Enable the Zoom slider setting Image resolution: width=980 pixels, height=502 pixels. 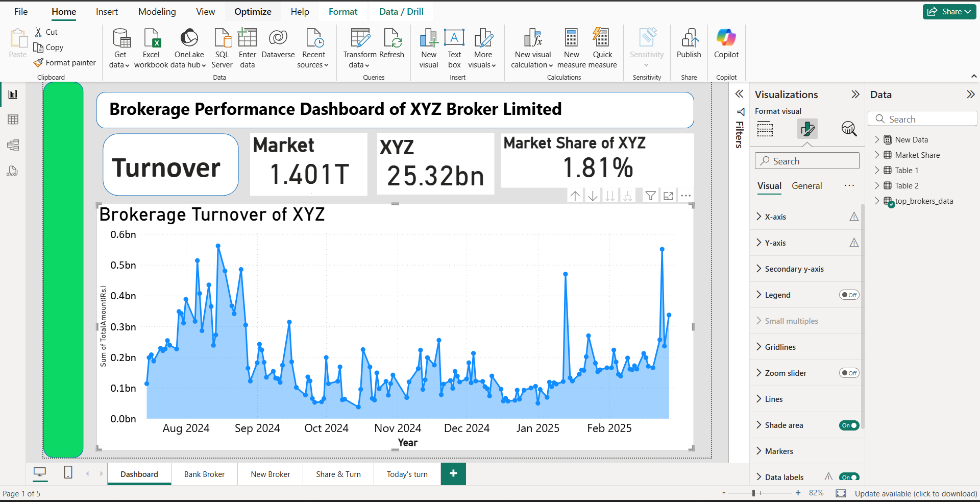pyautogui.click(x=848, y=373)
